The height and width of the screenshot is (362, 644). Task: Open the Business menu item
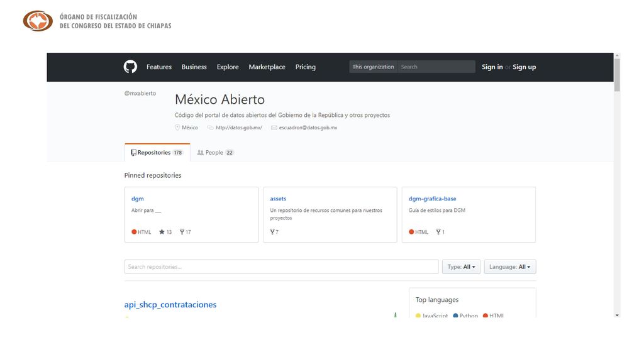(x=194, y=67)
